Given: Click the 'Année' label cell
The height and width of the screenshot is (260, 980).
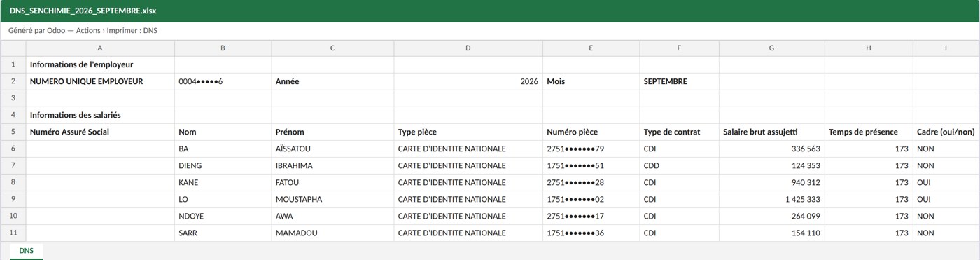Looking at the screenshot, I should 332,81.
